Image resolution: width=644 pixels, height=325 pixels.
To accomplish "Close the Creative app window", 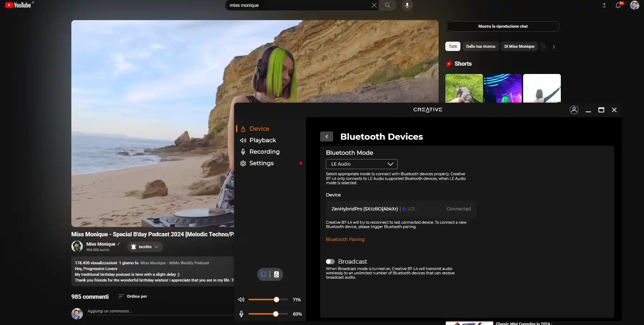I will pos(614,110).
